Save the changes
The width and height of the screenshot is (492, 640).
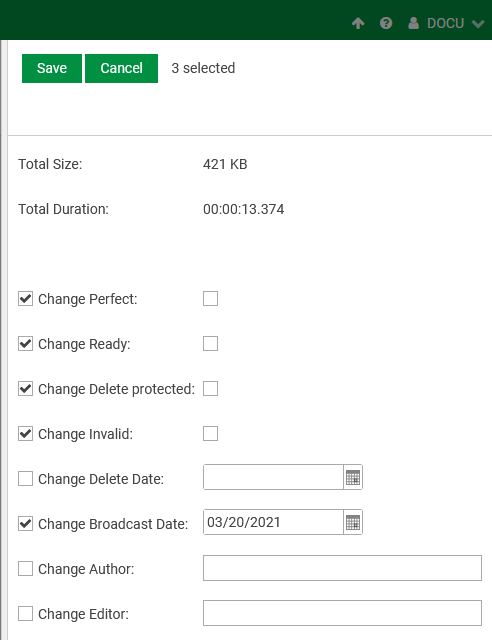[52, 68]
